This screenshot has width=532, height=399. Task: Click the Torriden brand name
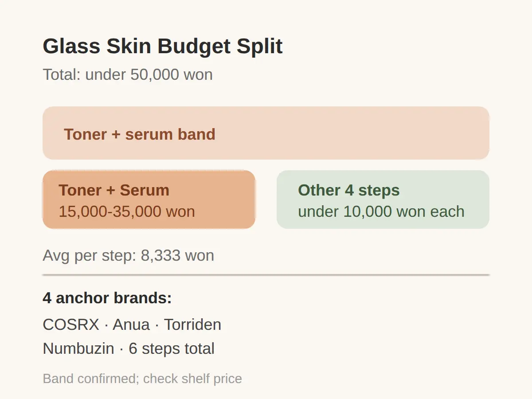192,325
